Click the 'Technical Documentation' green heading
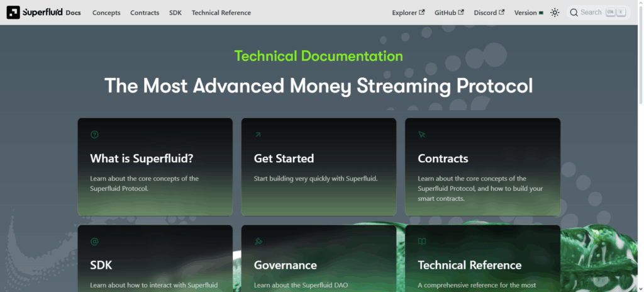This screenshot has height=292, width=644. pos(319,56)
